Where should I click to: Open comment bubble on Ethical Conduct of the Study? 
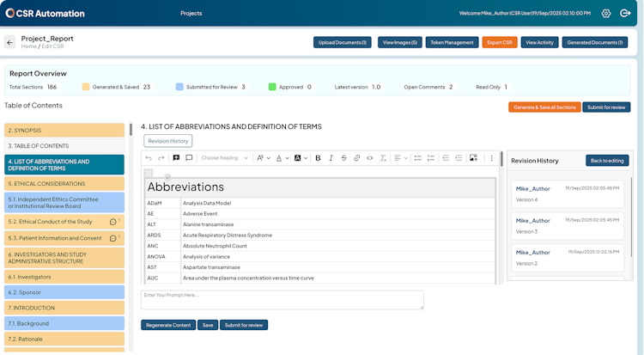tap(113, 222)
